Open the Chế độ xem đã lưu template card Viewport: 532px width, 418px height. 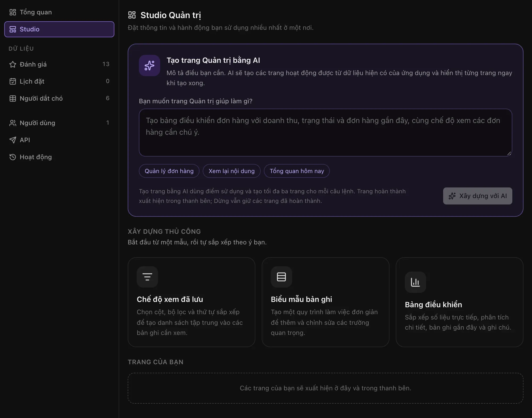pyautogui.click(x=192, y=302)
